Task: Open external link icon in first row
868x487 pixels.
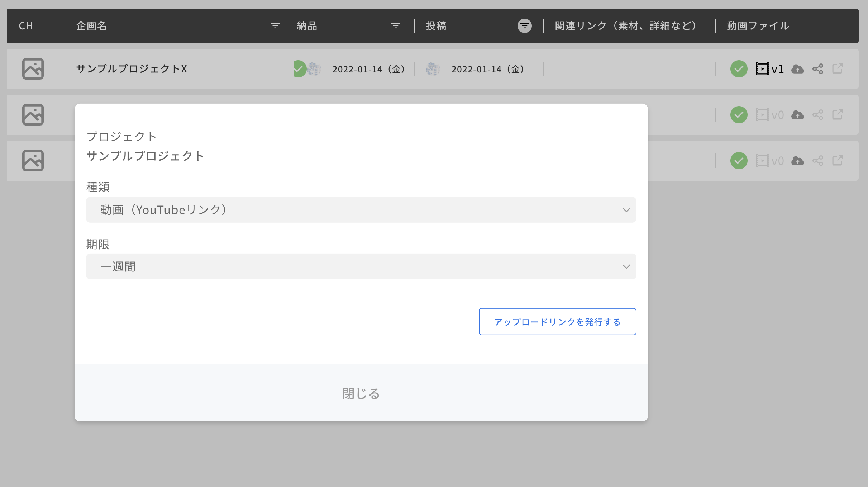Action: point(838,68)
